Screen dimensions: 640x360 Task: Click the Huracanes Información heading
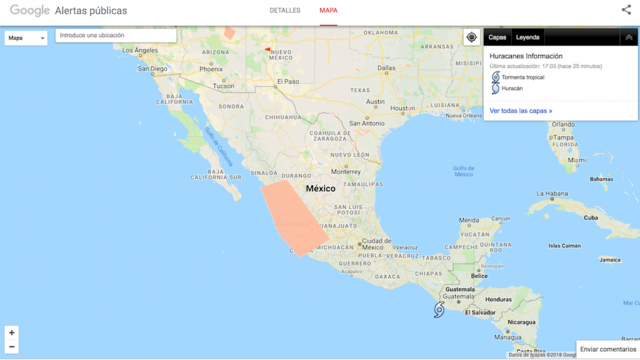pyautogui.click(x=526, y=56)
